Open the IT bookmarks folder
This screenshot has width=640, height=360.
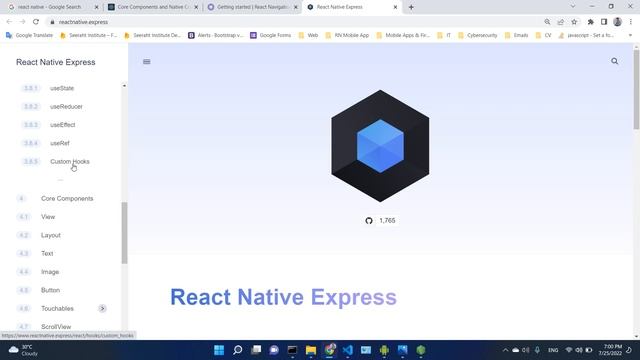tap(444, 36)
